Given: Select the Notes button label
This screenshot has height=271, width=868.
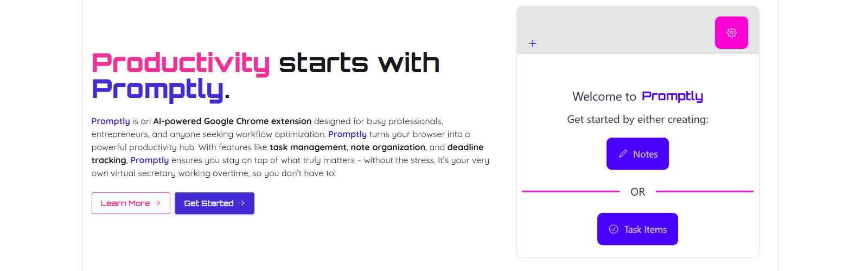Looking at the screenshot, I should point(645,154).
